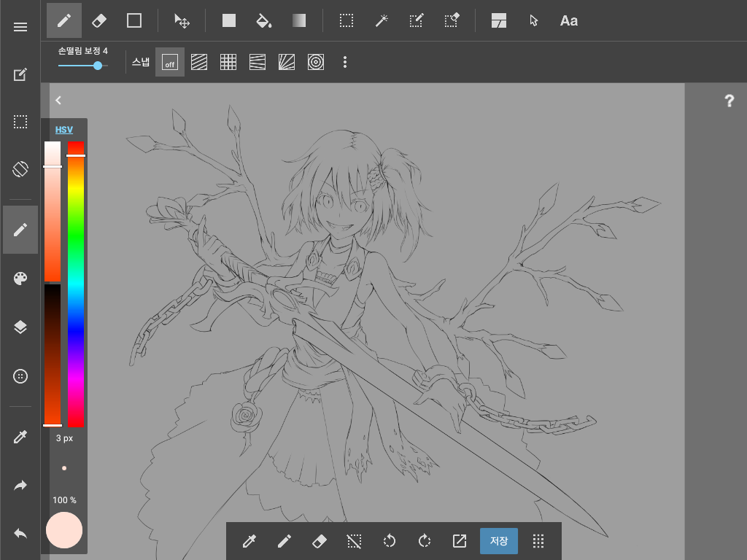
Task: Adjust the 손떨림 보정 stabilizer slider
Action: click(97, 66)
